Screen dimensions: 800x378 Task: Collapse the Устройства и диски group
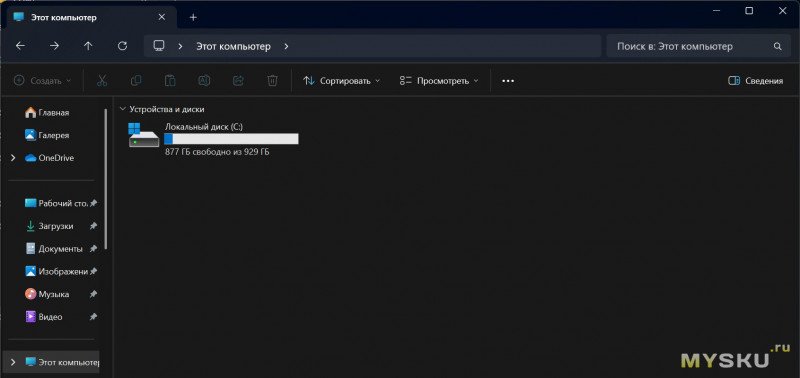click(122, 109)
